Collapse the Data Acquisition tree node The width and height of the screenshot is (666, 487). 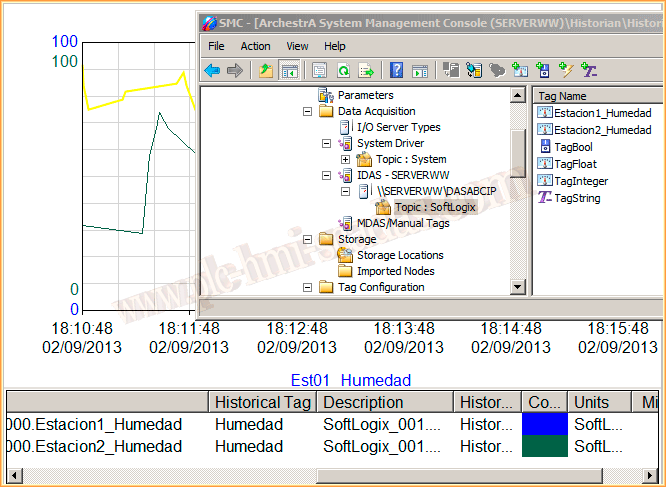(x=308, y=112)
